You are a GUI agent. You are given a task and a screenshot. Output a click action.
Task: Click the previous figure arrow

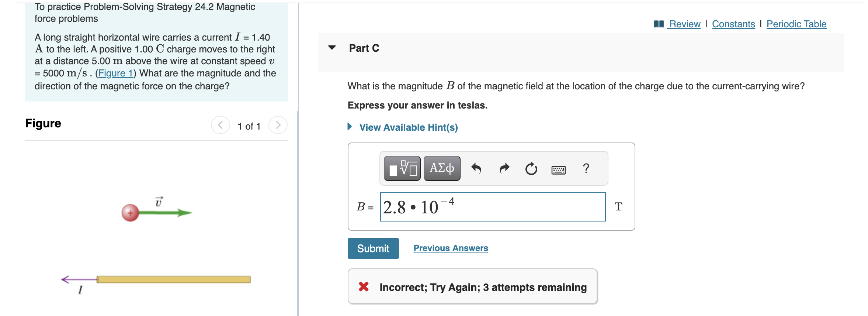point(220,125)
